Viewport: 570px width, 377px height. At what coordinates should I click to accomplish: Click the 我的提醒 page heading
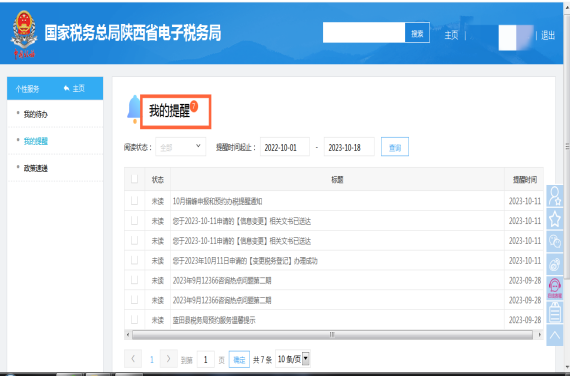coord(169,111)
